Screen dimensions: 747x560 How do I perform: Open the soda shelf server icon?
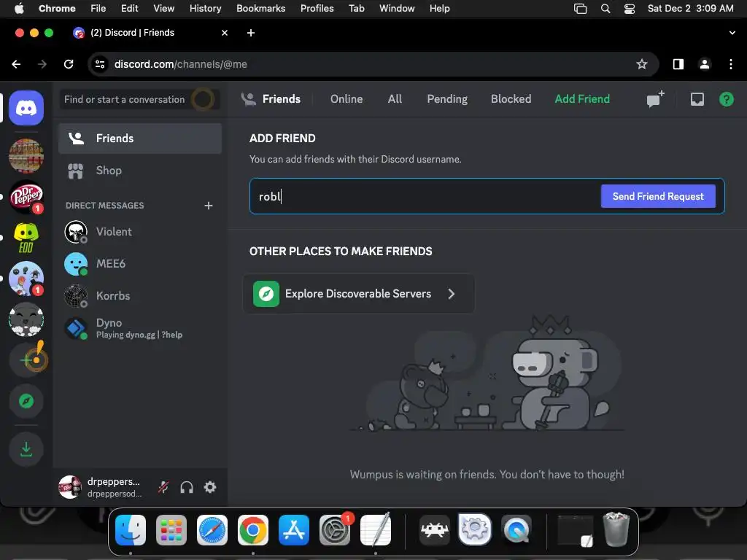click(x=26, y=156)
